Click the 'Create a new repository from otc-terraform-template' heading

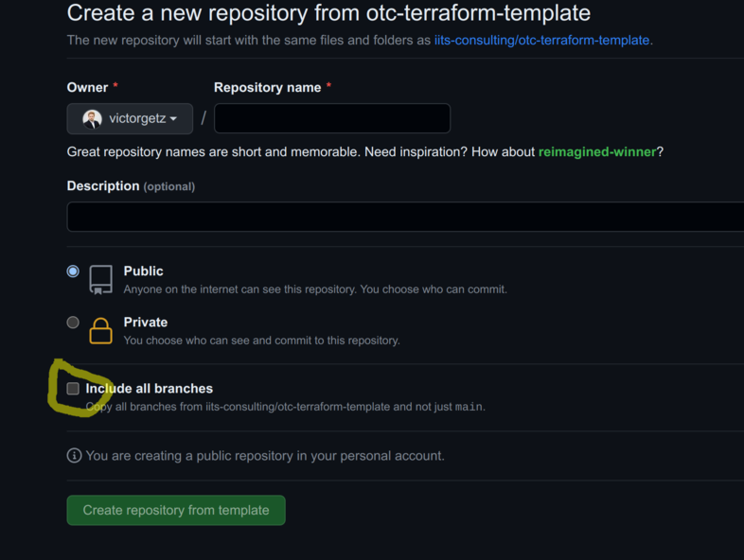point(328,13)
